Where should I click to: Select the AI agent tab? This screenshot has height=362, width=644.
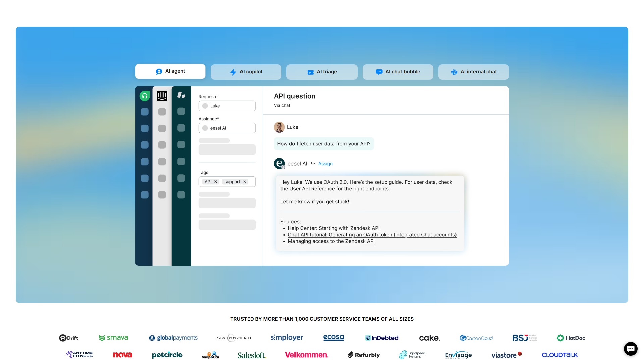(x=170, y=71)
